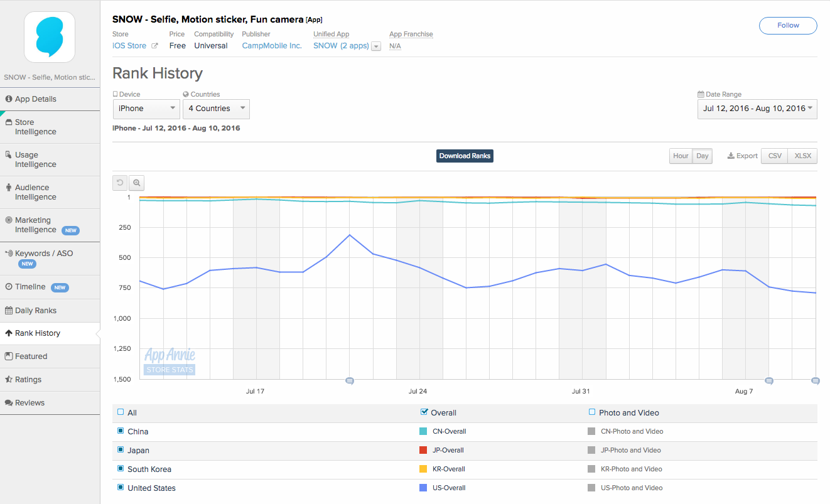Click the Jul 17 axis label

(255, 391)
